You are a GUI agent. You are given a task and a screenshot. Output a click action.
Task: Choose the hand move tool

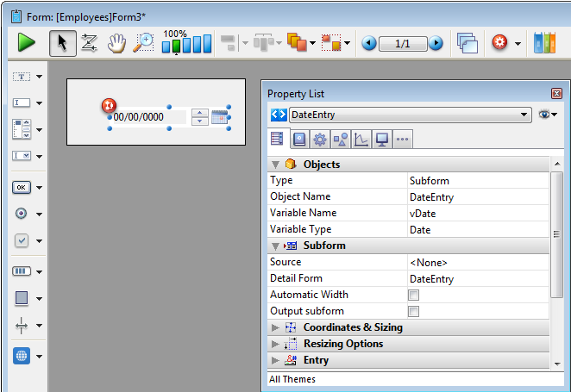[116, 42]
